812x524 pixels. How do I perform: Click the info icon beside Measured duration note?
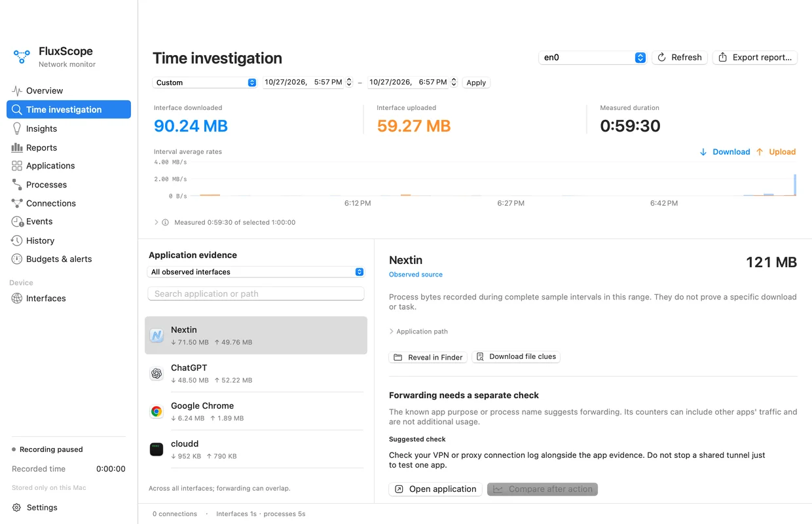click(166, 223)
